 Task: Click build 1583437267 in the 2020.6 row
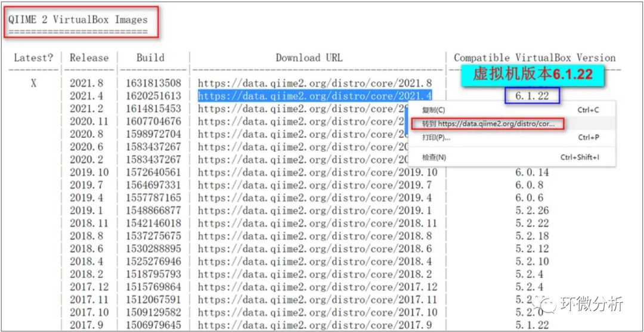[x=153, y=147]
